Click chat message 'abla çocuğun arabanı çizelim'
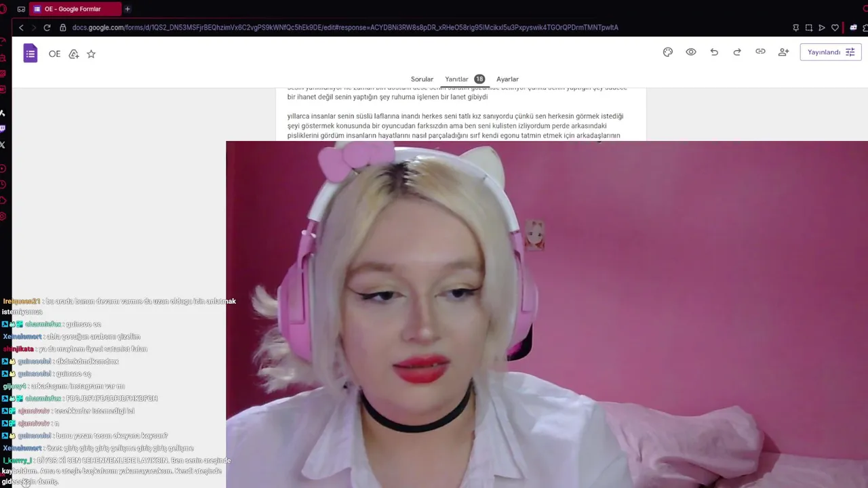868x488 pixels. coord(94,337)
